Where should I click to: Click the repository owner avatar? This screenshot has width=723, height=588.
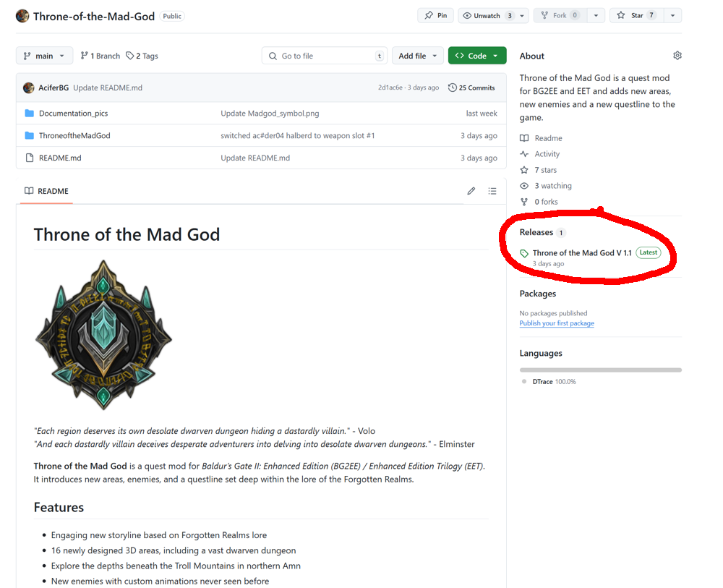click(22, 16)
